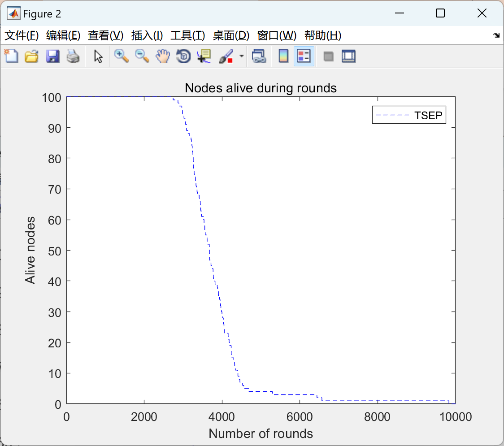Click the 'Alive nodes' y-axis label
This screenshot has width=504, height=446.
(30, 250)
